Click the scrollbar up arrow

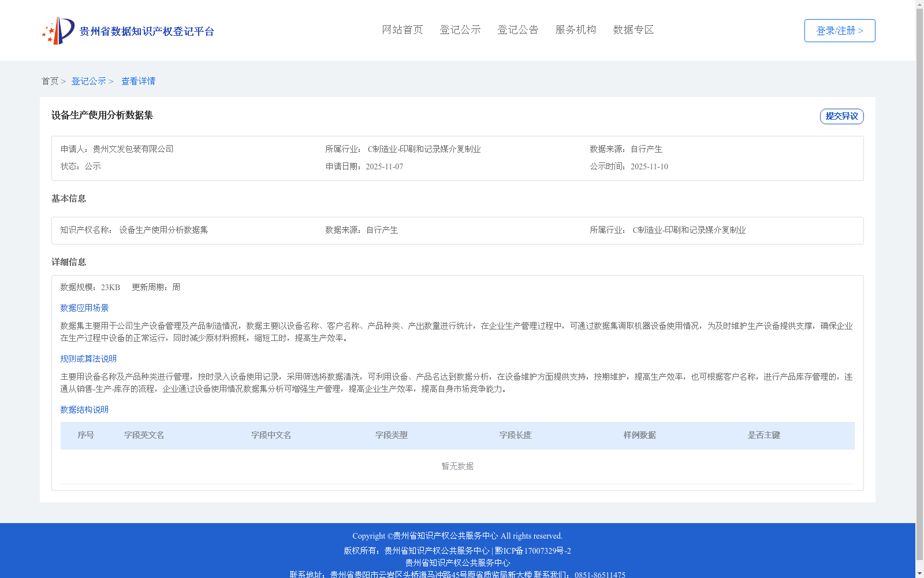coord(919,4)
